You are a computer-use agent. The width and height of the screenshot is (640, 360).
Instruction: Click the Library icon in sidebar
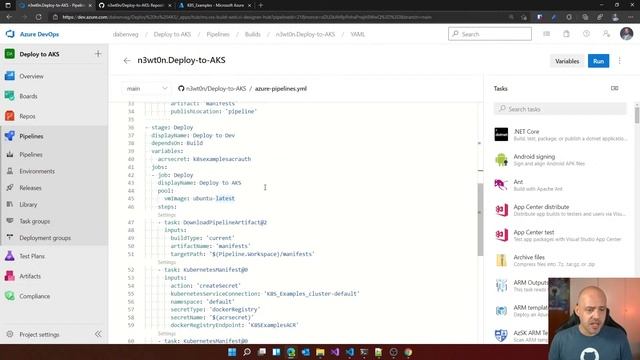10,204
